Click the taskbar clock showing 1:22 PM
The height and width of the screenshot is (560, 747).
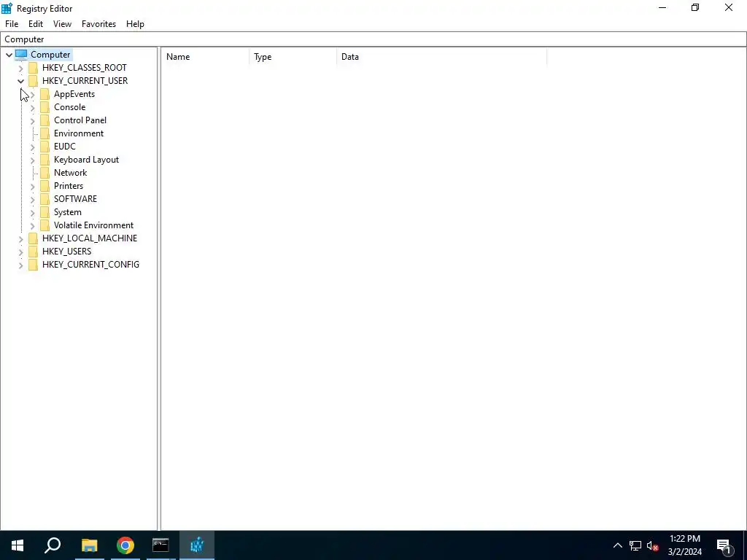click(x=684, y=545)
